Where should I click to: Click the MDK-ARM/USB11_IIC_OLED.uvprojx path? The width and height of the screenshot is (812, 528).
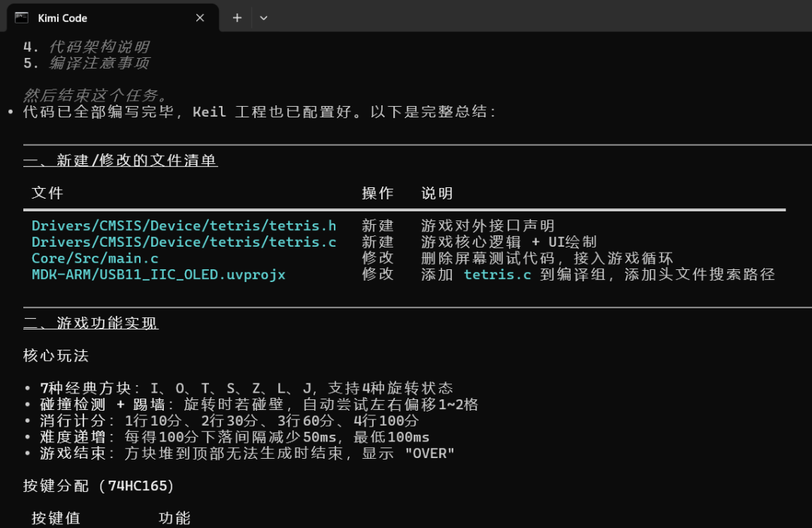[159, 274]
